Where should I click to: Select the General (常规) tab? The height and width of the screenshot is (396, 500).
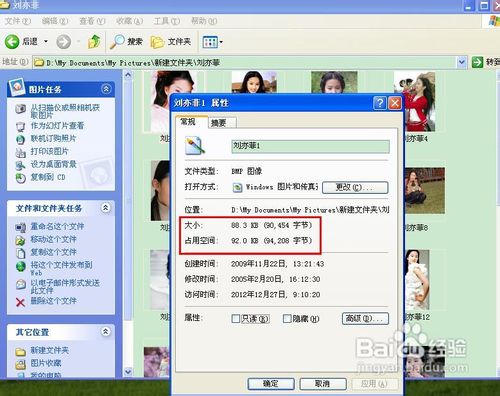click(191, 122)
